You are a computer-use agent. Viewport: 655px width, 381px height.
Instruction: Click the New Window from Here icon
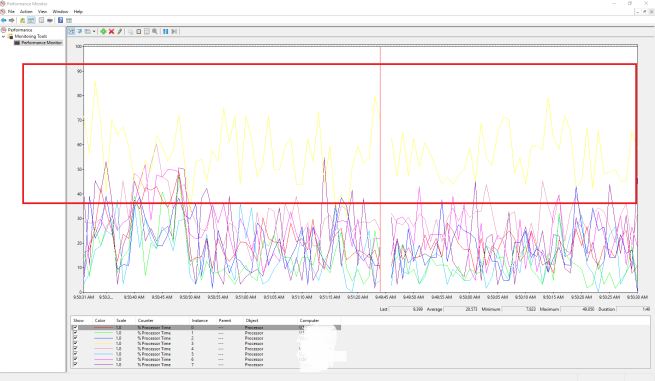click(50, 20)
